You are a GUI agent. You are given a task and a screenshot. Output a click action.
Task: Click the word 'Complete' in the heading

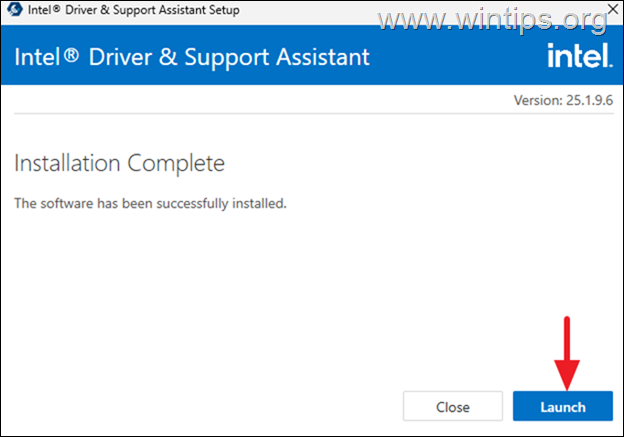(x=176, y=163)
